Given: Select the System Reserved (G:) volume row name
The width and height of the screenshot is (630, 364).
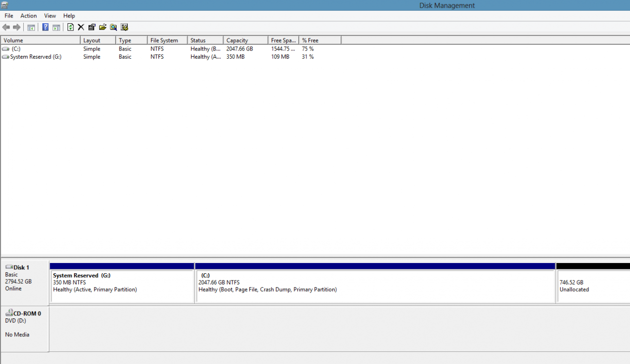Looking at the screenshot, I should 36,57.
